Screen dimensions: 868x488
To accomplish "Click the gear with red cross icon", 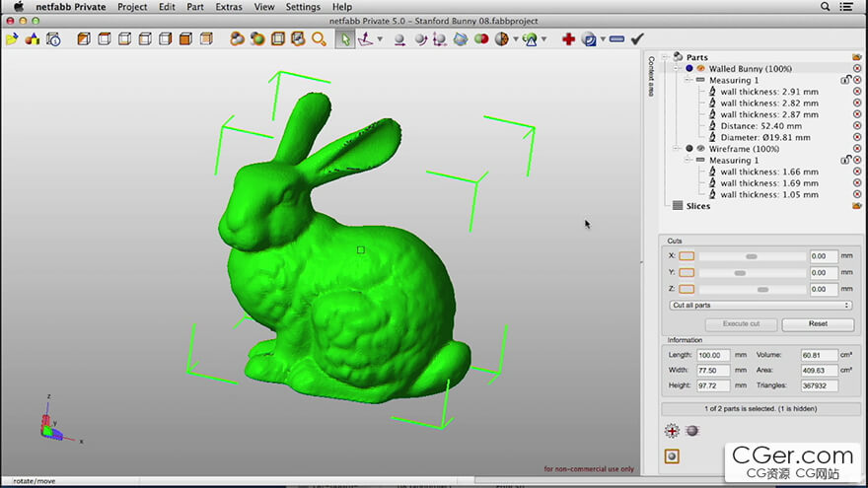I will click(x=672, y=431).
